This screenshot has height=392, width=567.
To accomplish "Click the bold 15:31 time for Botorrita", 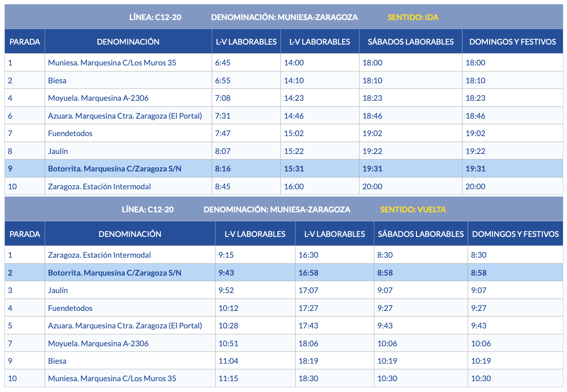I will click(x=294, y=168).
